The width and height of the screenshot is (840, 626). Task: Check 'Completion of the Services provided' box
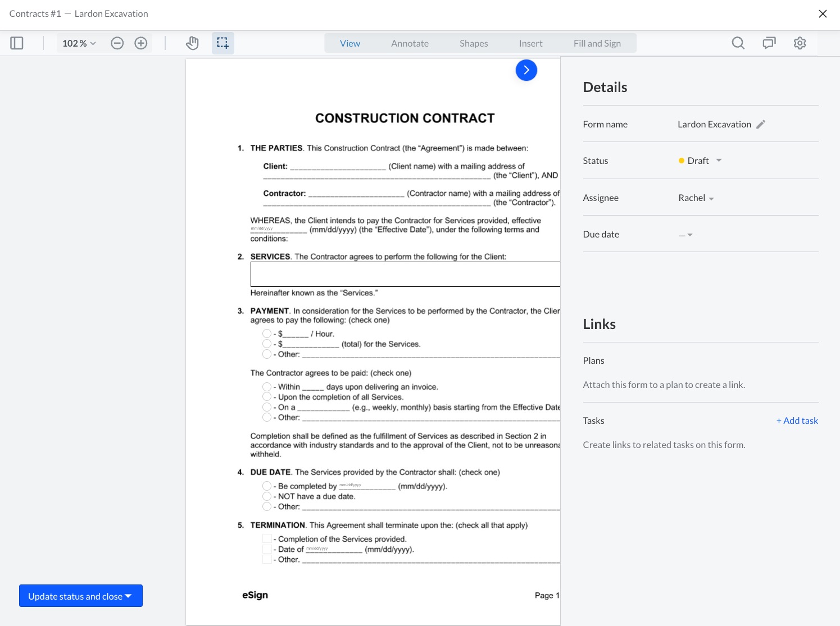click(267, 539)
